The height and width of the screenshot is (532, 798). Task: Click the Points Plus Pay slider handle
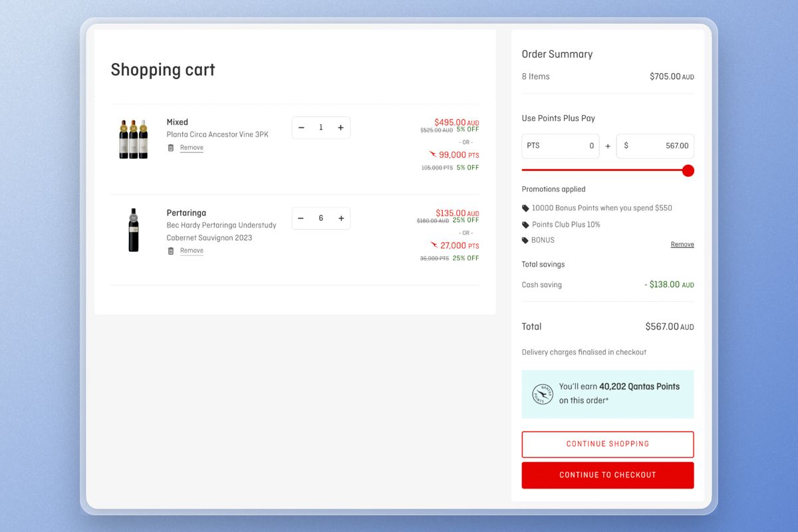point(688,170)
